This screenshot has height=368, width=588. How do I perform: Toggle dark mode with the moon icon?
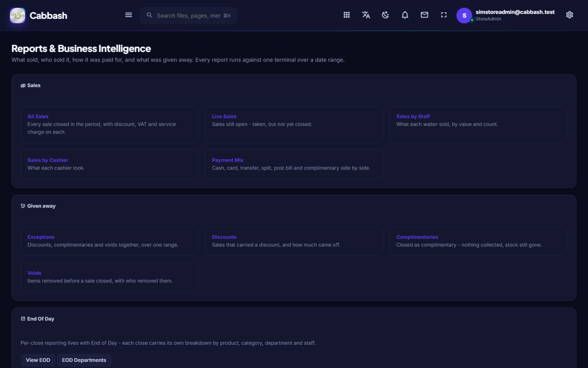pos(385,15)
